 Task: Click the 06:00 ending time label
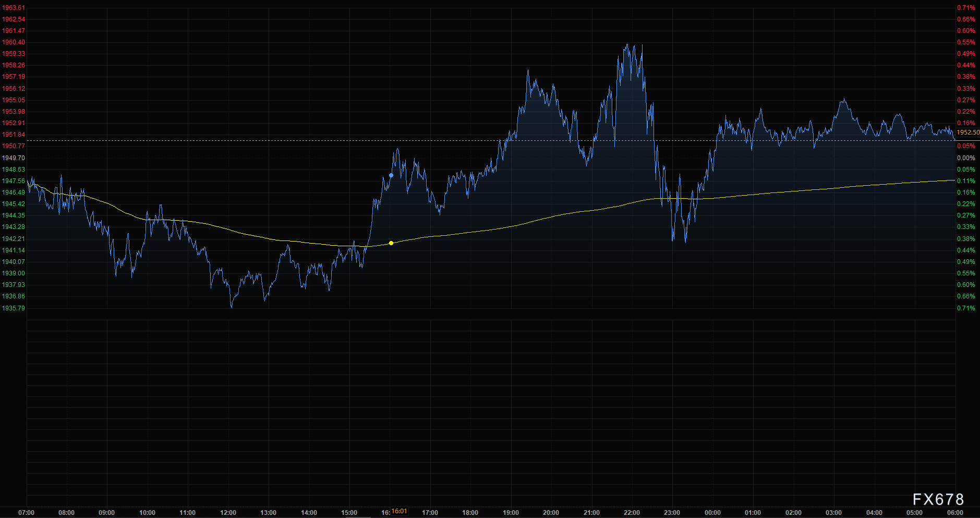coord(955,513)
